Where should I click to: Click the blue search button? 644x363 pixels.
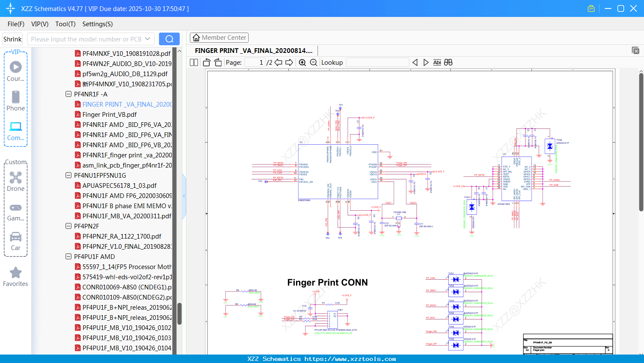click(169, 39)
